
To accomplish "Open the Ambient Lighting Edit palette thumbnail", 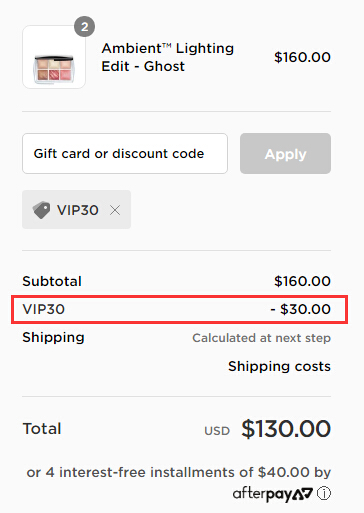I will coord(54,57).
